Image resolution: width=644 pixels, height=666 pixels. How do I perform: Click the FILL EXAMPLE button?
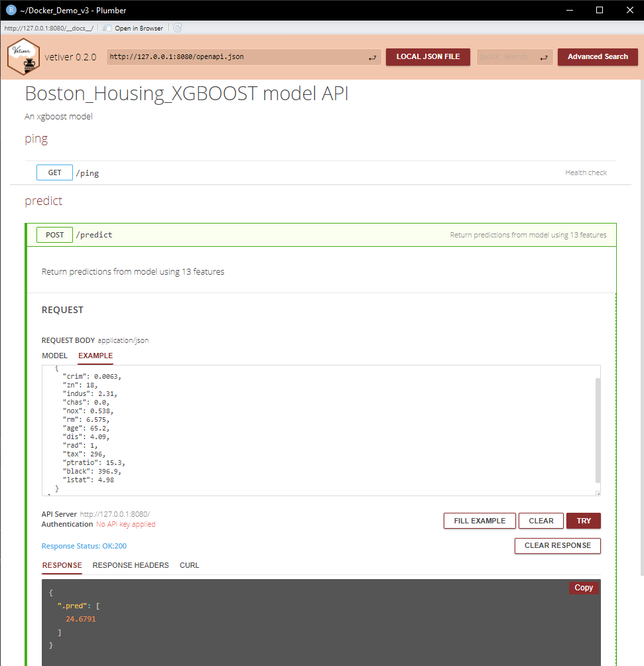coord(480,521)
